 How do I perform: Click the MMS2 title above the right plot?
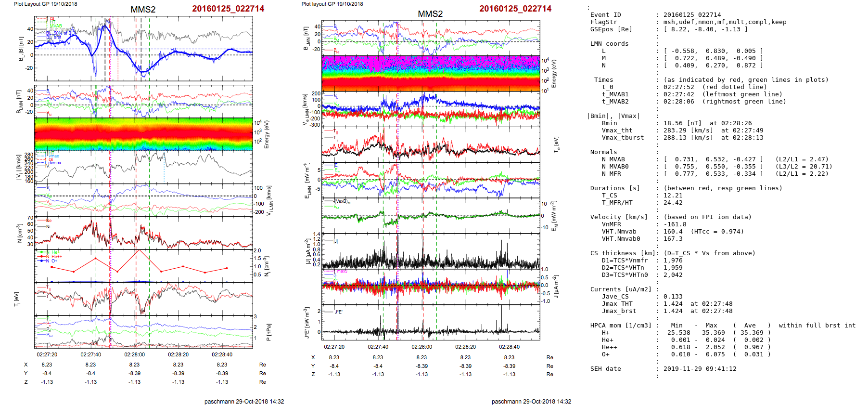point(430,14)
